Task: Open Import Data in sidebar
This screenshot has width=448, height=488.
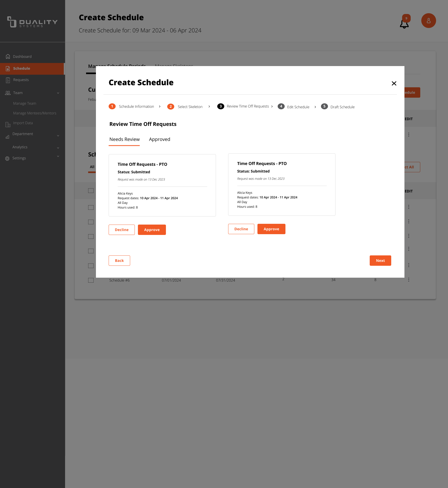Action: [x=23, y=123]
